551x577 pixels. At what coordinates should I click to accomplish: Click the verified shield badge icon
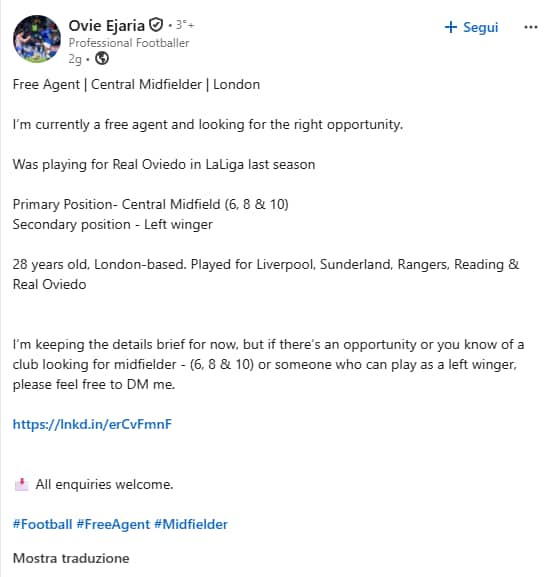[x=156, y=25]
